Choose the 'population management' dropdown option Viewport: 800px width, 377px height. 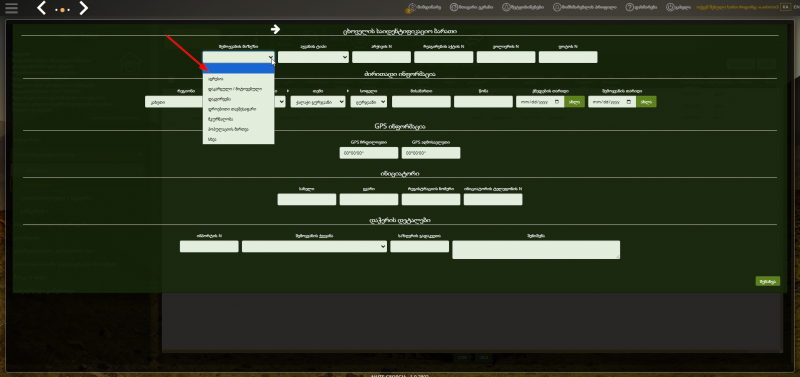(x=238, y=129)
